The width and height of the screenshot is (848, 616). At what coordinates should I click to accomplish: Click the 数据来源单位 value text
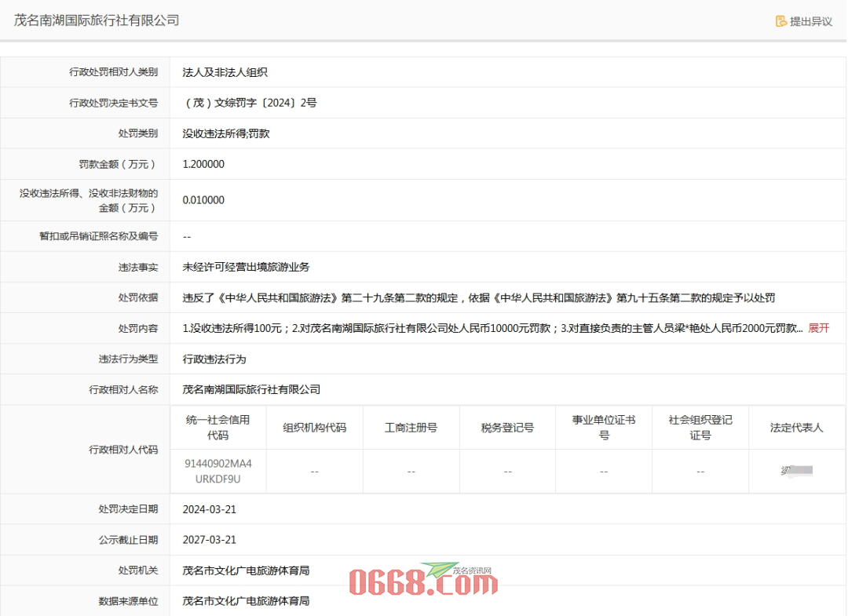click(x=246, y=601)
